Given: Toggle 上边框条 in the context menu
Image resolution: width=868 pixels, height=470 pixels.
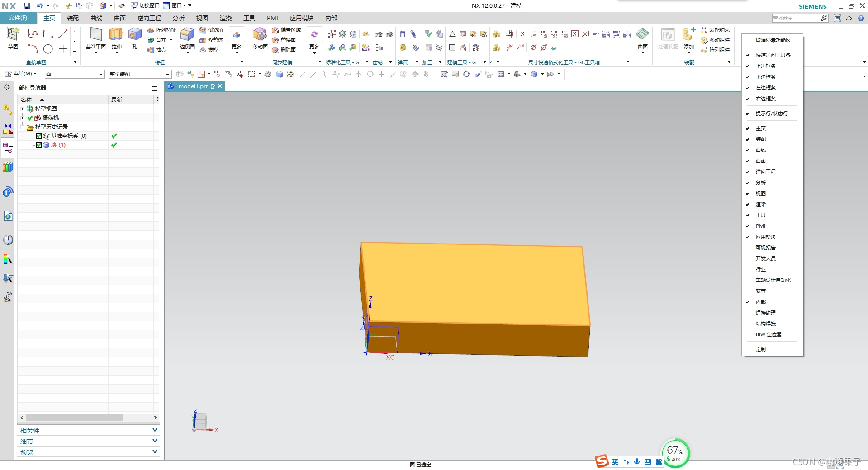Looking at the screenshot, I should pos(773,66).
